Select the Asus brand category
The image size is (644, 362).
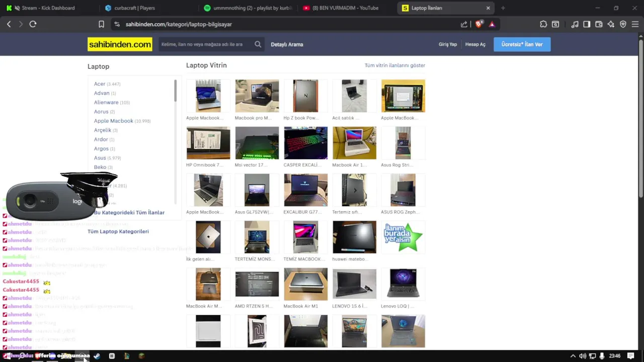click(x=100, y=158)
